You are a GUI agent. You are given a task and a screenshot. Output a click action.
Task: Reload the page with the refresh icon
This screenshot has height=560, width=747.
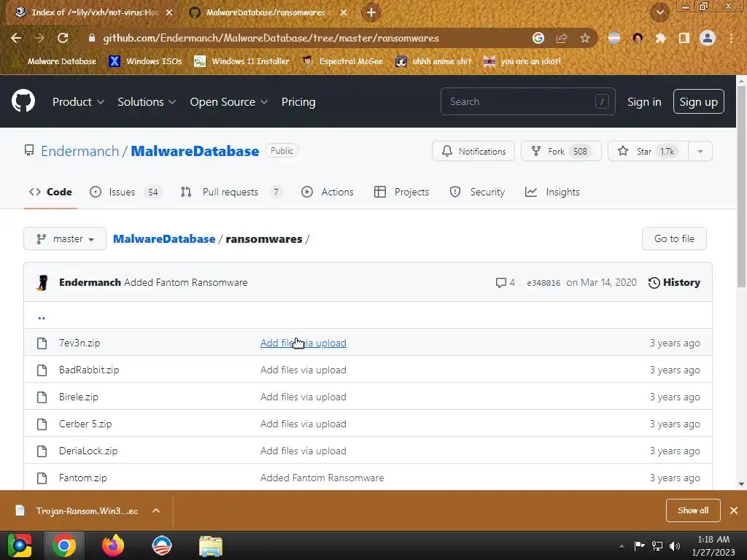(63, 38)
